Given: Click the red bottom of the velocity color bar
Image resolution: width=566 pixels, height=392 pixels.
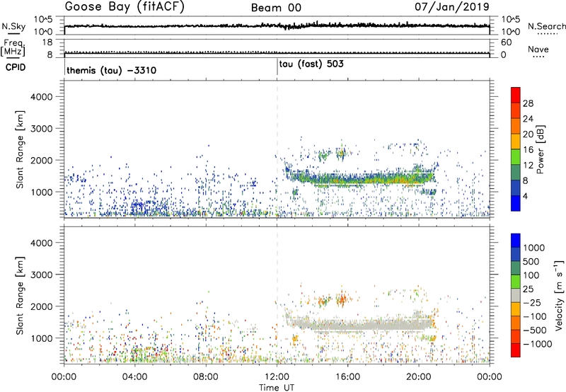Looking at the screenshot, I should click(x=516, y=350).
